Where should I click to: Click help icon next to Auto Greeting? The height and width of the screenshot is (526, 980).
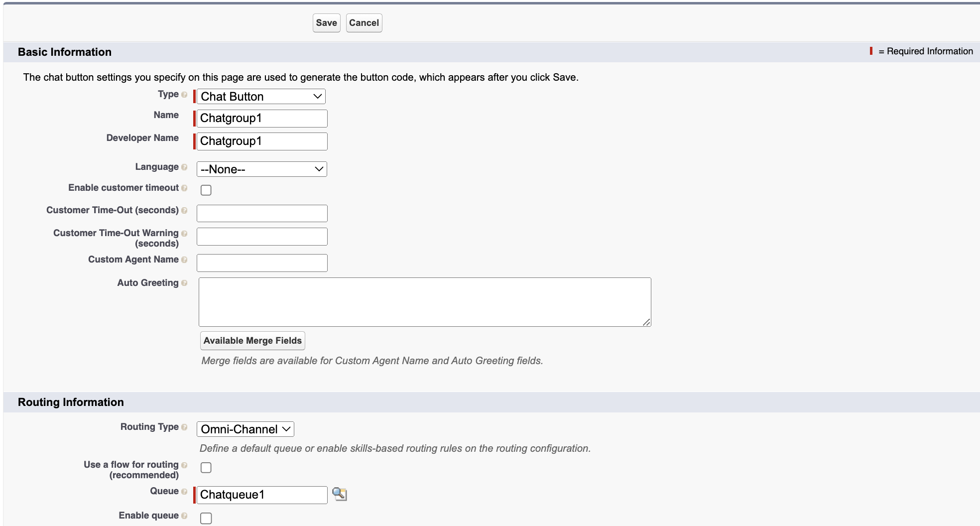click(184, 283)
